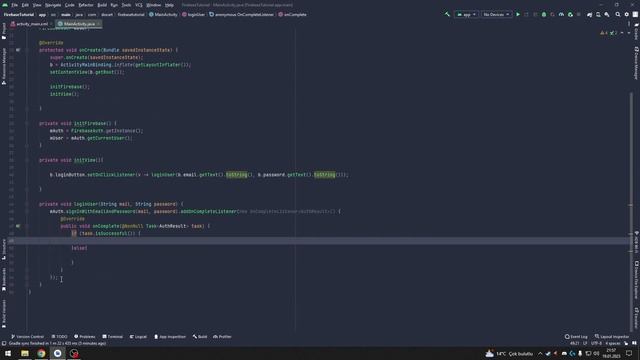Click Search Everywhere magnifier icon
The width and height of the screenshot is (640, 360).
tap(618, 14)
